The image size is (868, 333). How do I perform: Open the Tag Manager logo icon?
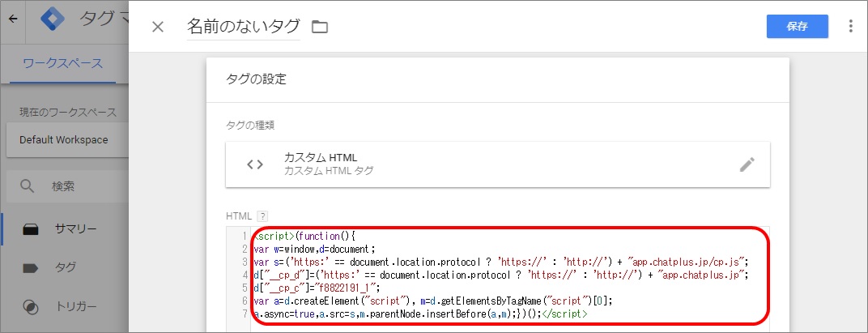[53, 19]
